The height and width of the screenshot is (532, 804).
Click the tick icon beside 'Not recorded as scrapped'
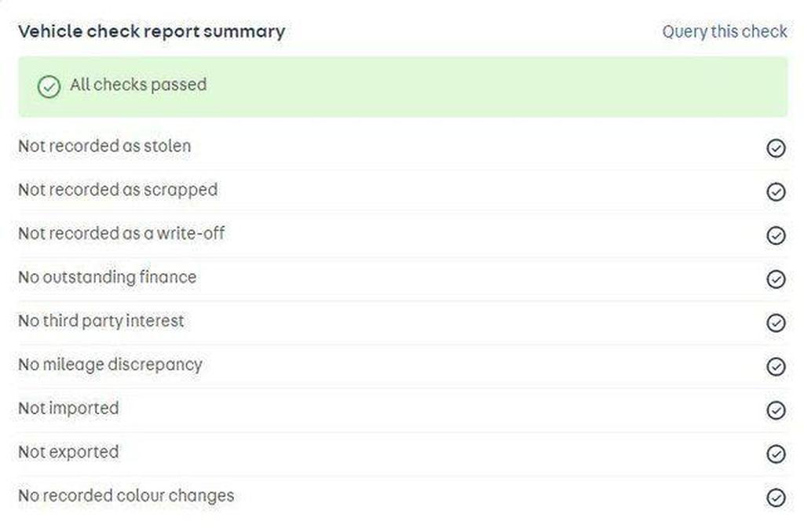(776, 191)
